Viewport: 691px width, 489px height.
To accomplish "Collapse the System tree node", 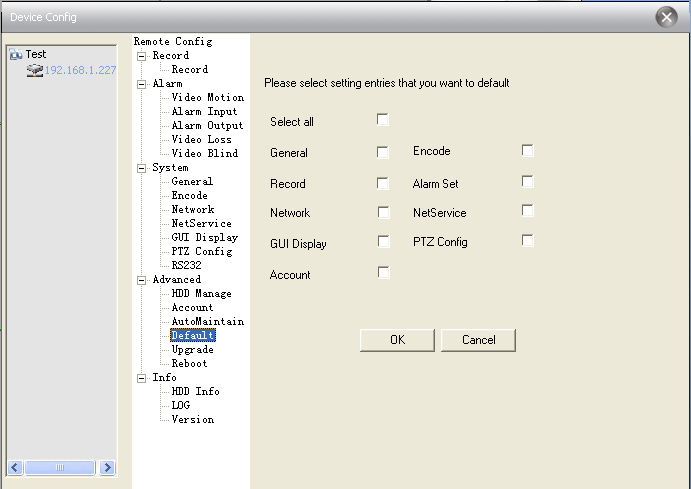I will [x=141, y=168].
